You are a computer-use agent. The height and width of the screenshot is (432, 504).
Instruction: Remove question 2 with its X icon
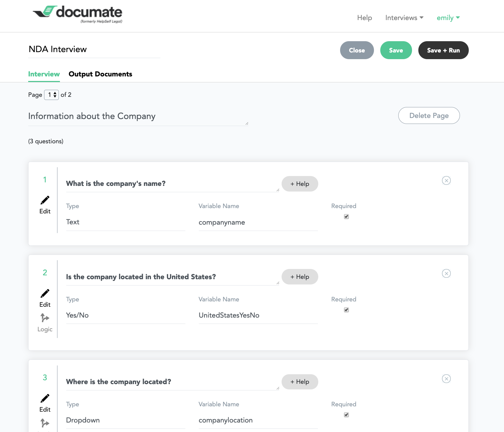(x=446, y=274)
